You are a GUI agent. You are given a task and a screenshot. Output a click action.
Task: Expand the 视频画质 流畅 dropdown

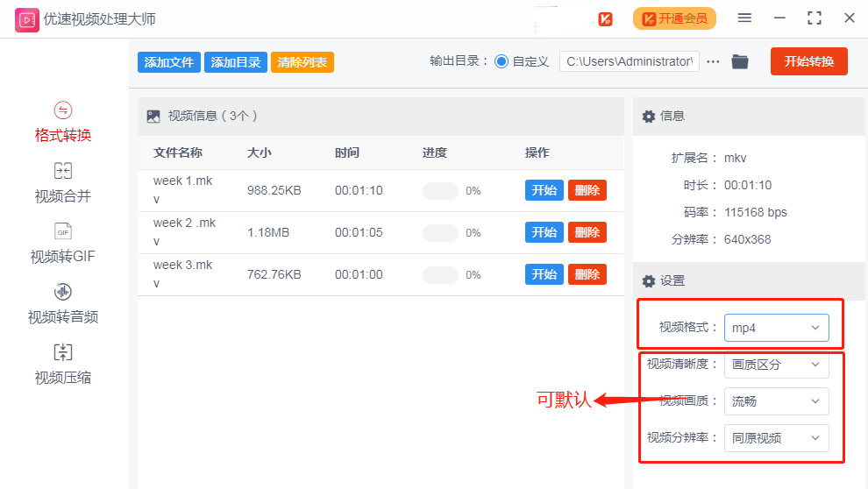(x=776, y=401)
